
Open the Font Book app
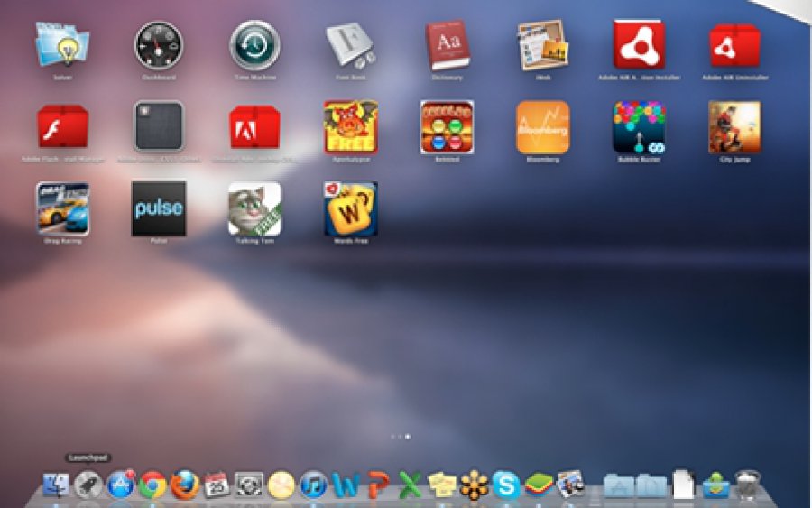pos(351,45)
